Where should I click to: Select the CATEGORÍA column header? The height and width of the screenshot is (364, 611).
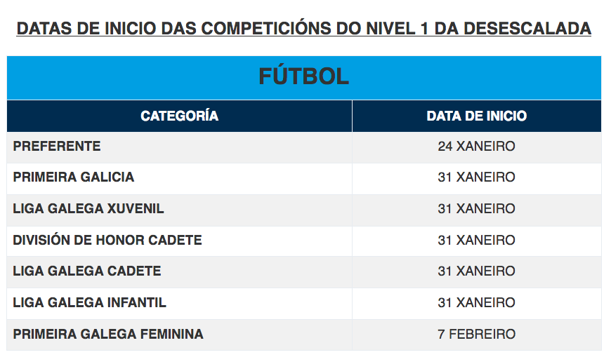click(x=179, y=116)
